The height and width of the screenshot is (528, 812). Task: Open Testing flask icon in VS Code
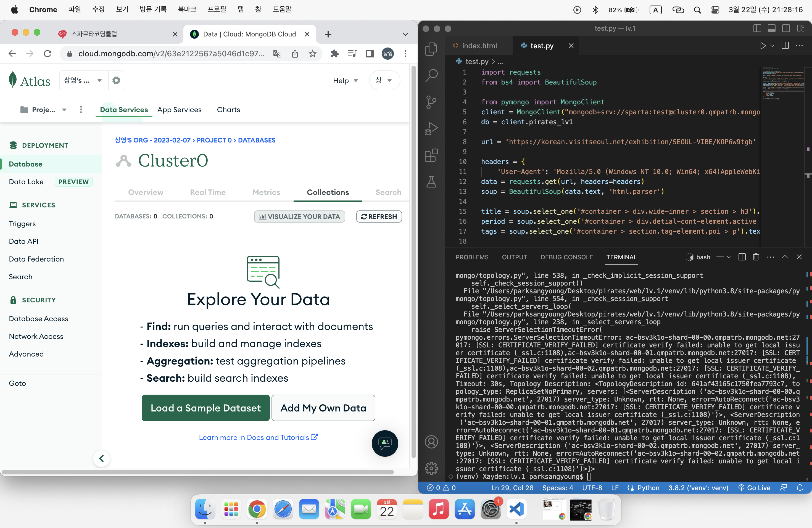431,182
